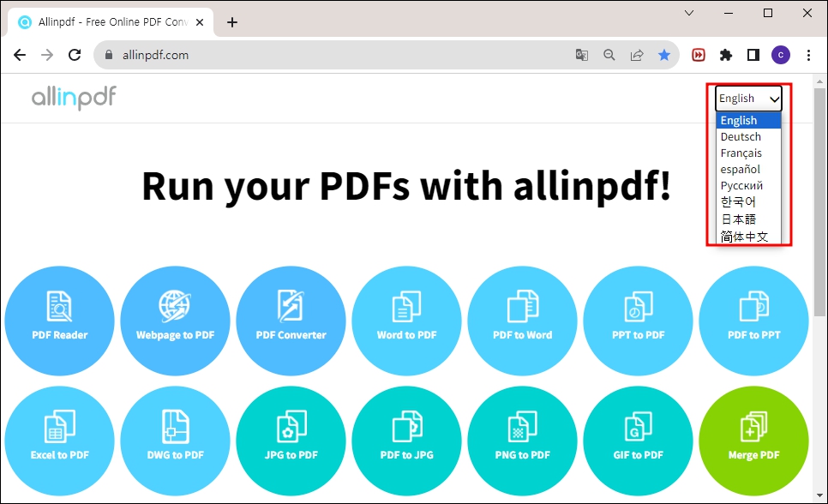The height and width of the screenshot is (504, 828).
Task: Select 日本語 from language list
Action: (x=748, y=219)
